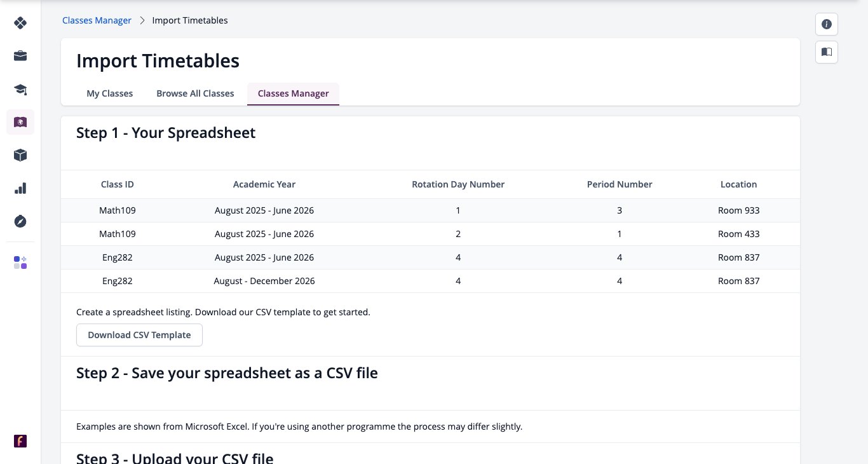This screenshot has height=464, width=868.
Task: Click the Import Timetables page title
Action: tap(158, 61)
